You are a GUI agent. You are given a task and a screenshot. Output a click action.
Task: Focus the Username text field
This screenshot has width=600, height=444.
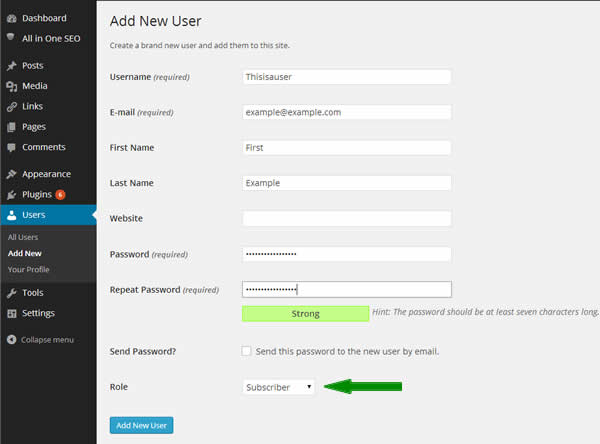click(347, 77)
